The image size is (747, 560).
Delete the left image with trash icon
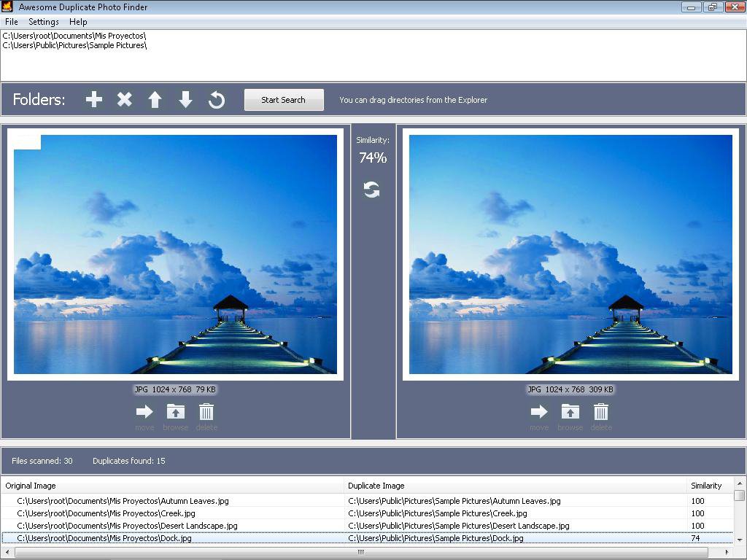click(x=206, y=411)
